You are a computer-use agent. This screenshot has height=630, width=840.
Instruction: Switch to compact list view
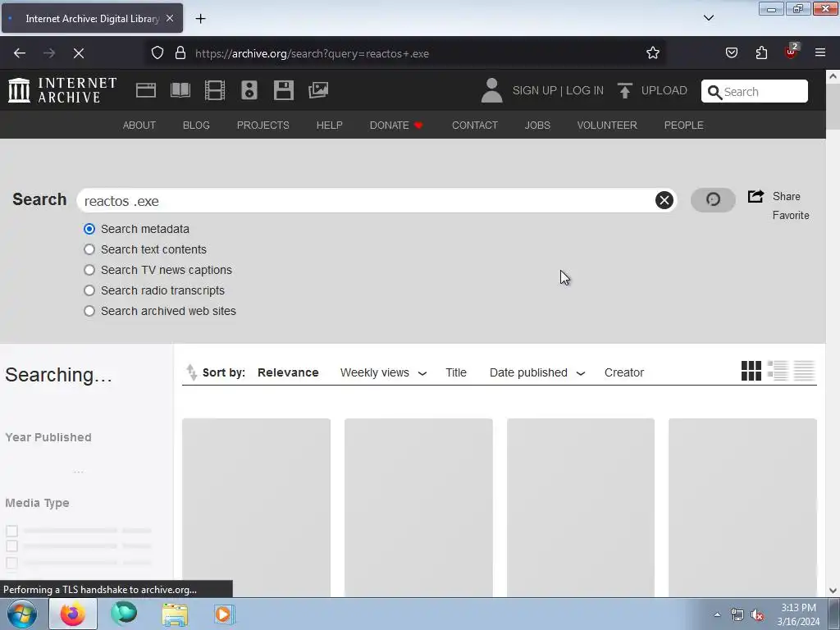pos(804,371)
